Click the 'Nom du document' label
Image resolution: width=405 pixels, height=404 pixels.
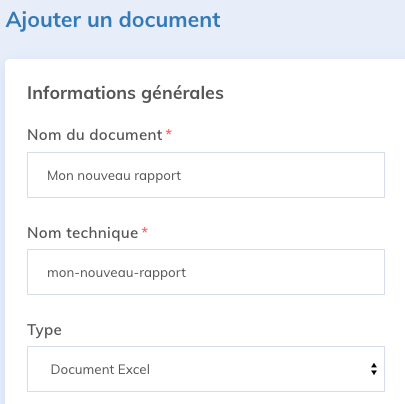95,135
